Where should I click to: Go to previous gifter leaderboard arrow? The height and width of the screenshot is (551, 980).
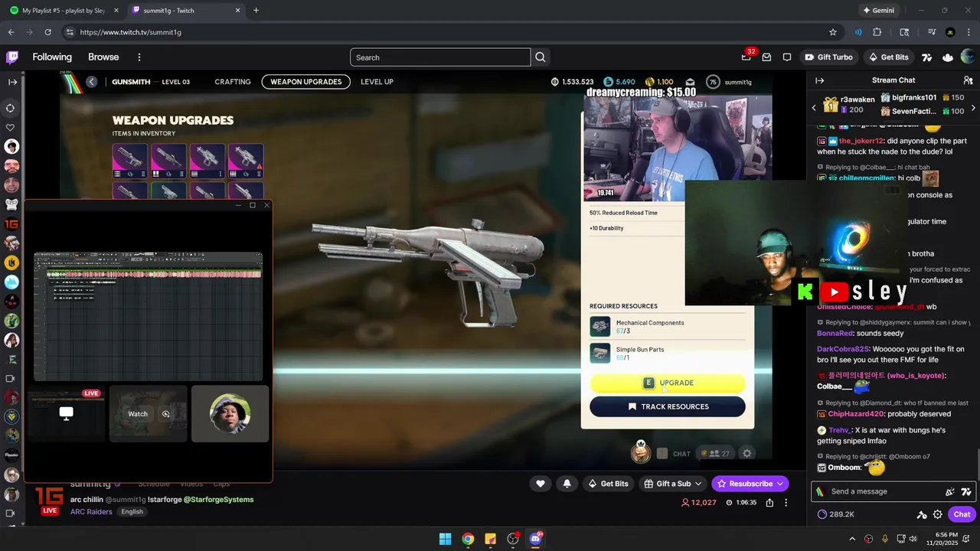pyautogui.click(x=815, y=108)
